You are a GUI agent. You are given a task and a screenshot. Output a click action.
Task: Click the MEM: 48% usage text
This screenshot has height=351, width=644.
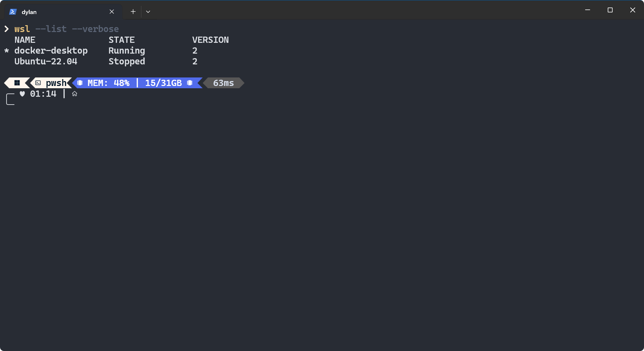[x=109, y=83]
